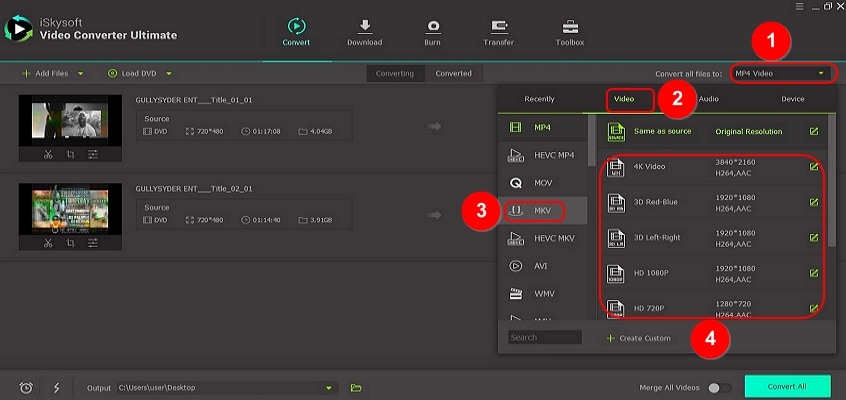Click the Load DVD button
The width and height of the screenshot is (846, 400).
[x=133, y=73]
